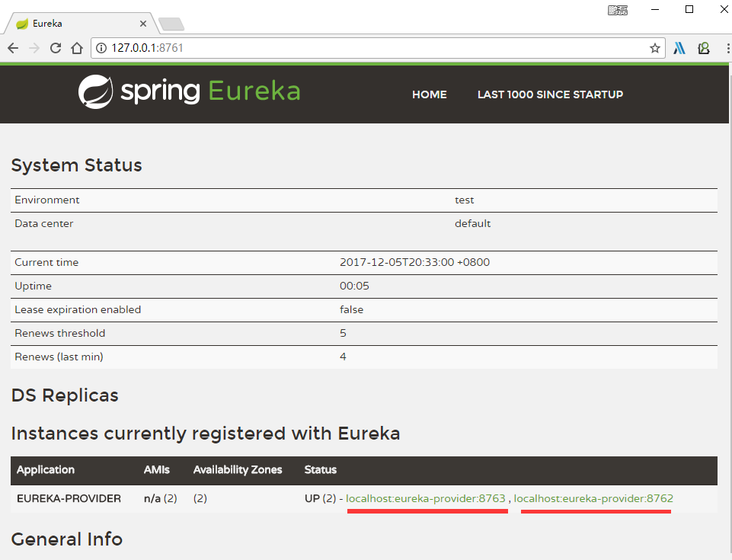Image resolution: width=732 pixels, height=560 pixels.
Task: Click the General Info heading
Action: tap(67, 539)
